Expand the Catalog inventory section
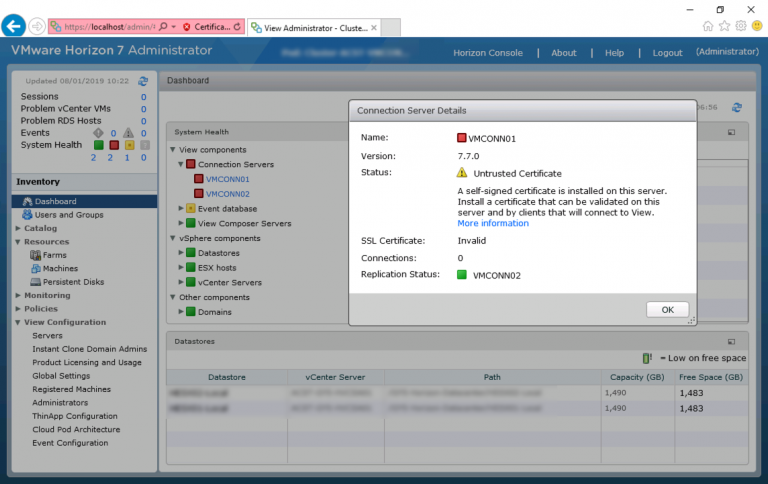The height and width of the screenshot is (484, 768). pyautogui.click(x=18, y=228)
